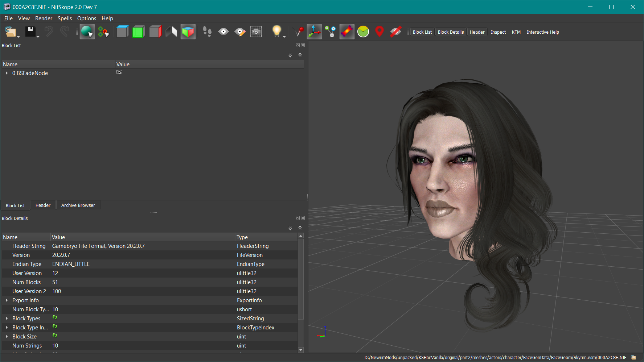
Task: Click the footsteps walk view icon
Action: click(x=207, y=32)
